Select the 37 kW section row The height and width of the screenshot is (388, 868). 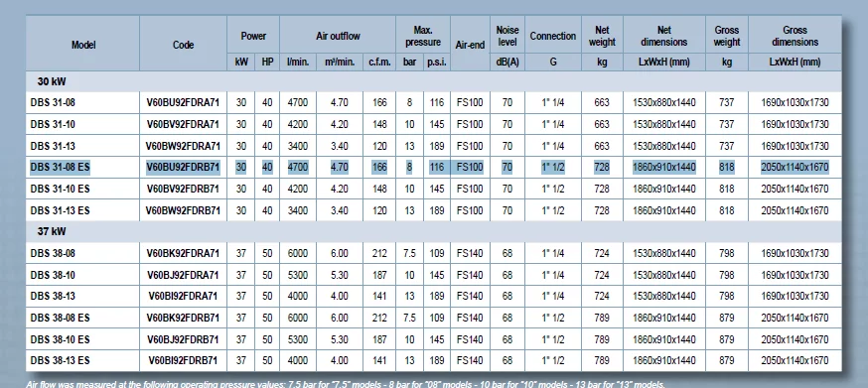433,231
